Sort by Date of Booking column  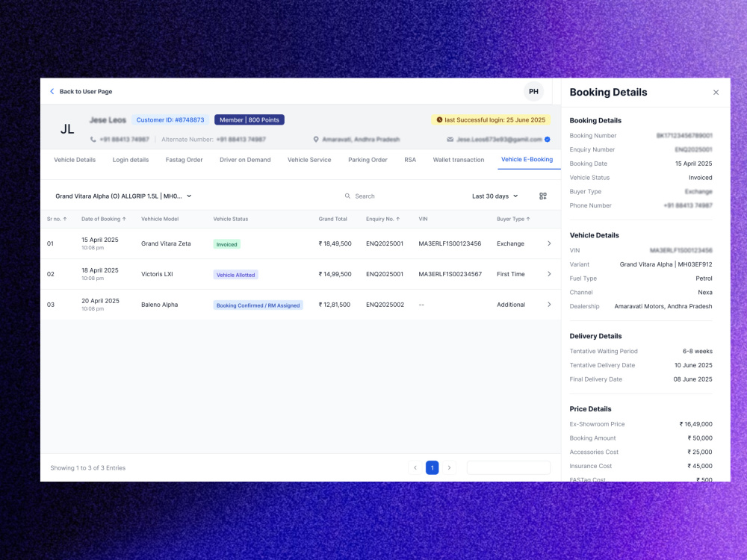103,219
